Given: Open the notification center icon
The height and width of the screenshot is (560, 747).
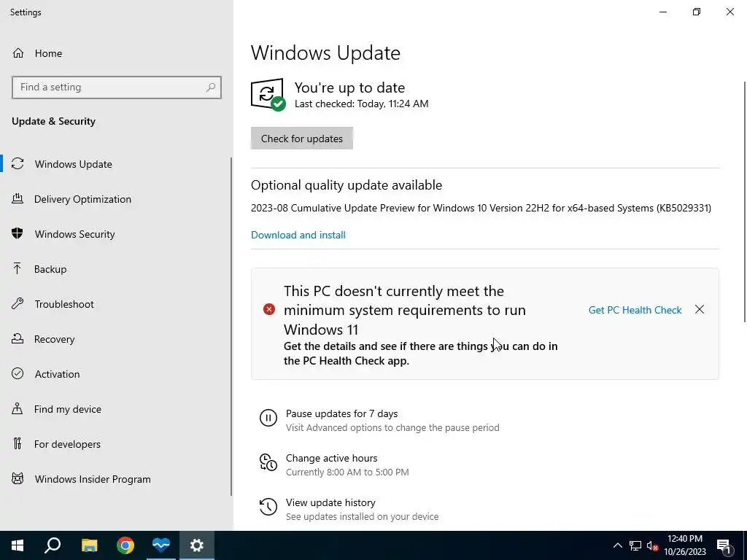Looking at the screenshot, I should (724, 545).
